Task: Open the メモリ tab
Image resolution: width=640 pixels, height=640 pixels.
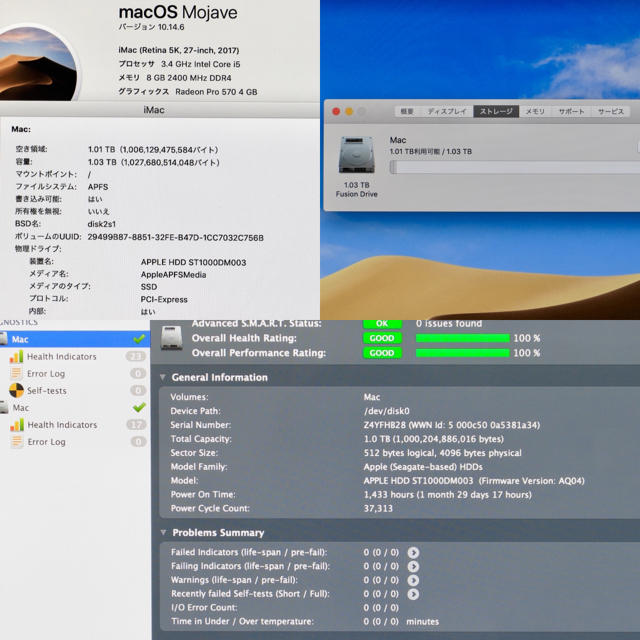Action: [535, 111]
